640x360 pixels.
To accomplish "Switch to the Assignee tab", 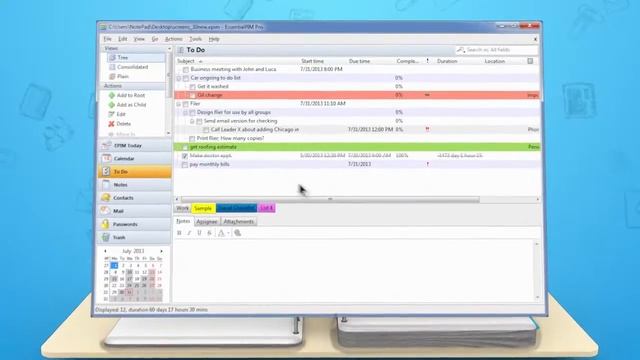I will point(207,222).
